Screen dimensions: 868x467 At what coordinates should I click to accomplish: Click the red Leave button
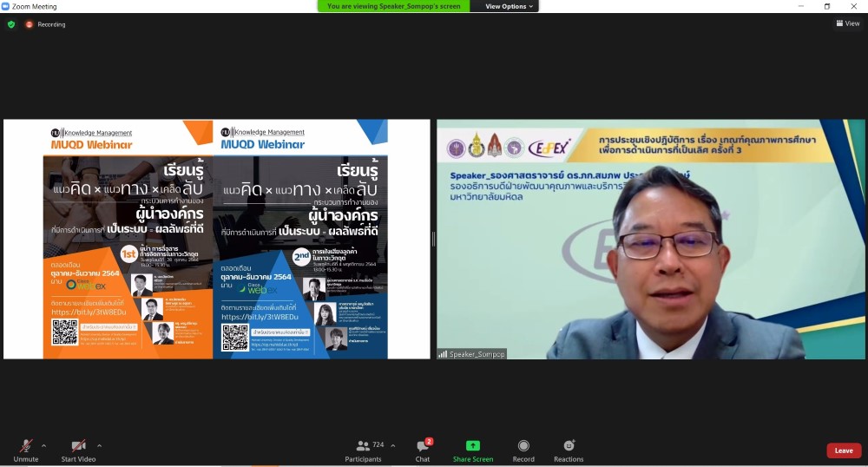coord(843,451)
